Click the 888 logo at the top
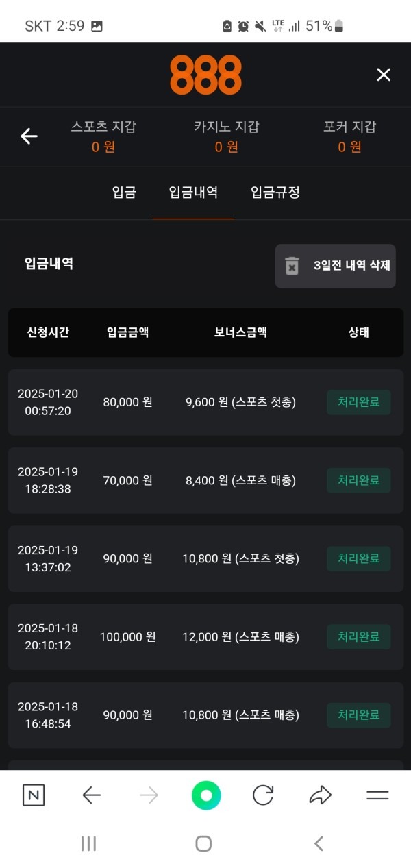Viewport: 411px width, 868px height. tap(206, 75)
